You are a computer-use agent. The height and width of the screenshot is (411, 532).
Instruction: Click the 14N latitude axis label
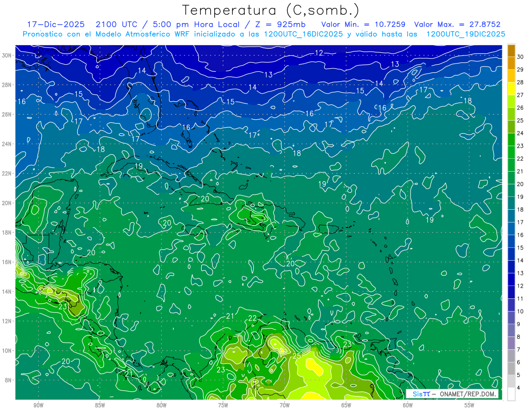tap(7, 292)
